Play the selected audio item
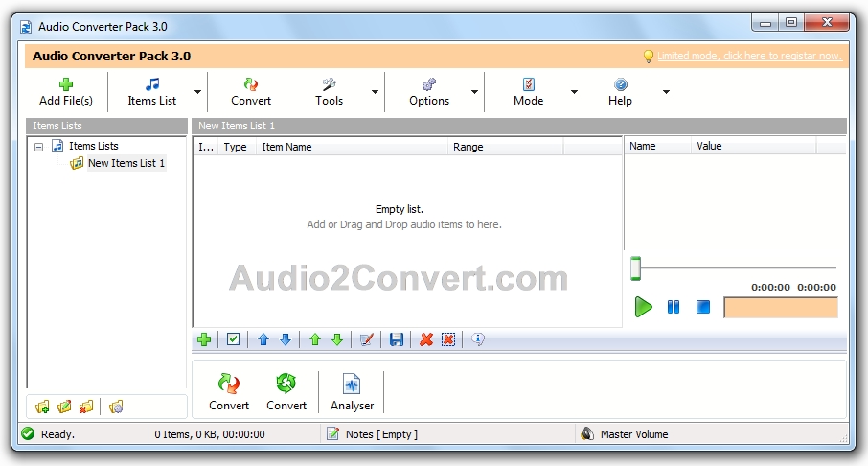868x466 pixels. [643, 307]
